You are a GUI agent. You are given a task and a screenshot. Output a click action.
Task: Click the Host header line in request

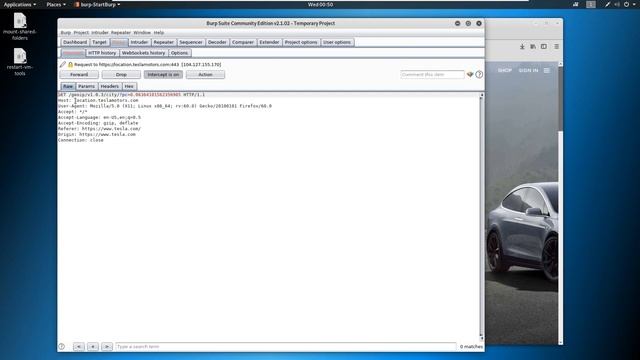click(98, 100)
